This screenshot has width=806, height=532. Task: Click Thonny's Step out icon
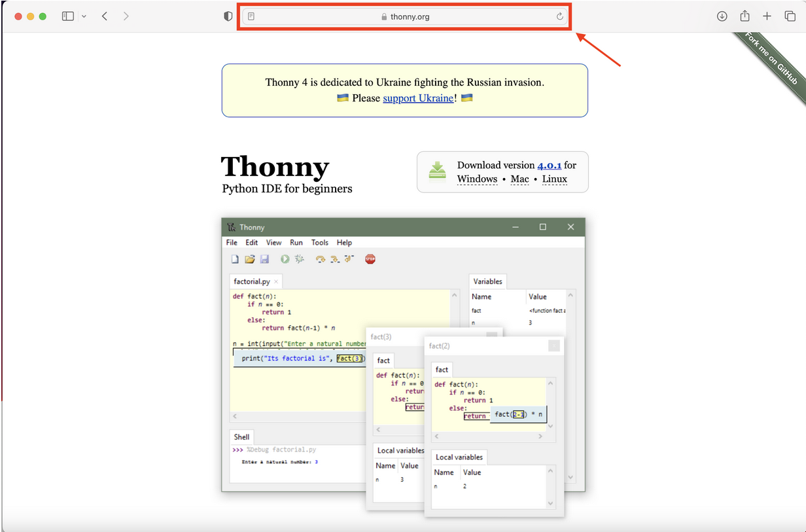[x=349, y=259]
